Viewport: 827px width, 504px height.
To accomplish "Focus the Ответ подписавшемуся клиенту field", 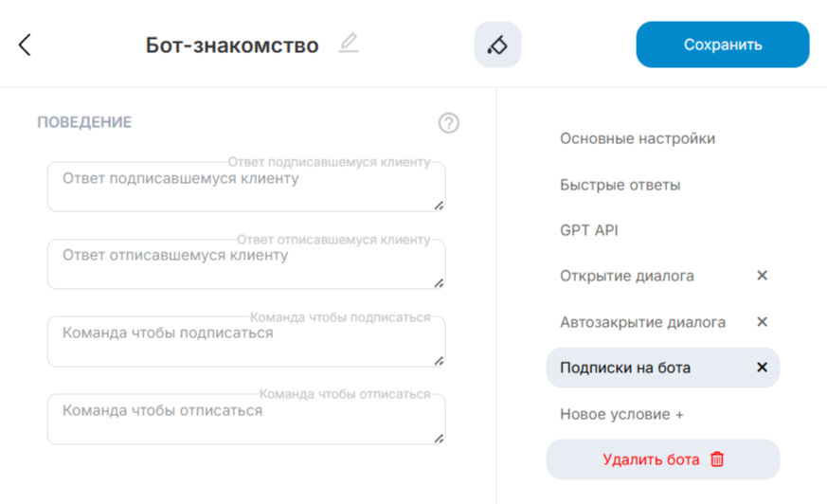I will tap(244, 187).
